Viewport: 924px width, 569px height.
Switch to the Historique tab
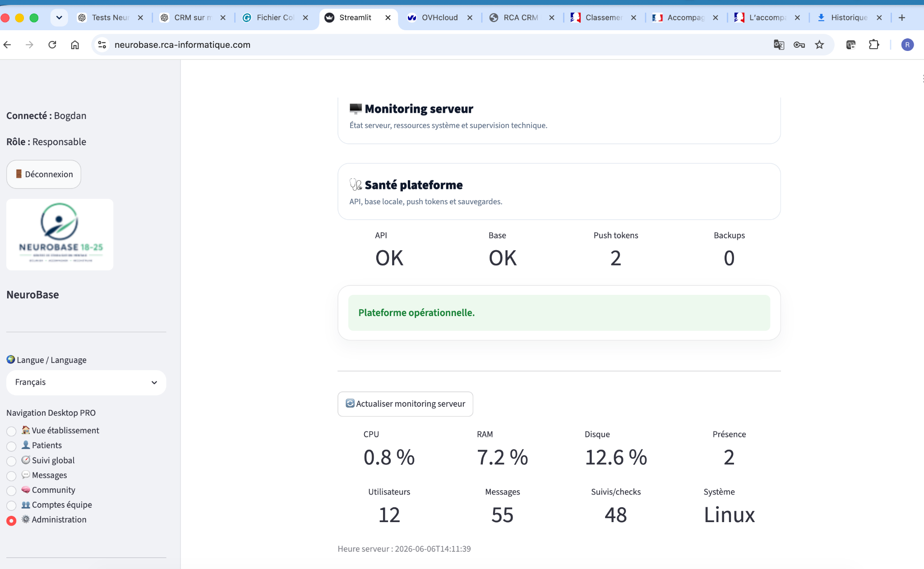(x=849, y=18)
